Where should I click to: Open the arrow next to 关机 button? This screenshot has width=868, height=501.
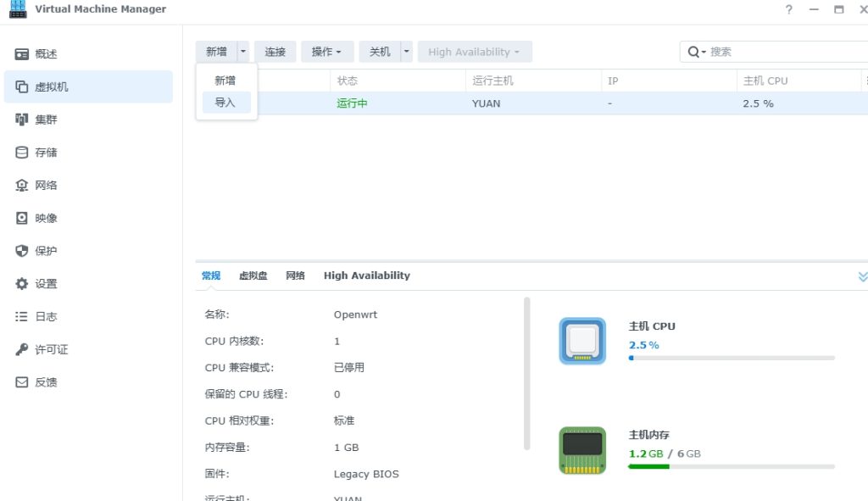coord(407,52)
